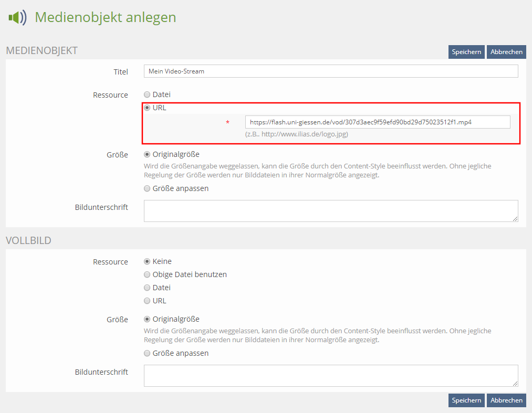This screenshot has width=532, height=413.
Task: Choose Originalgröße in the Medienobjekt section
Action: (x=148, y=154)
